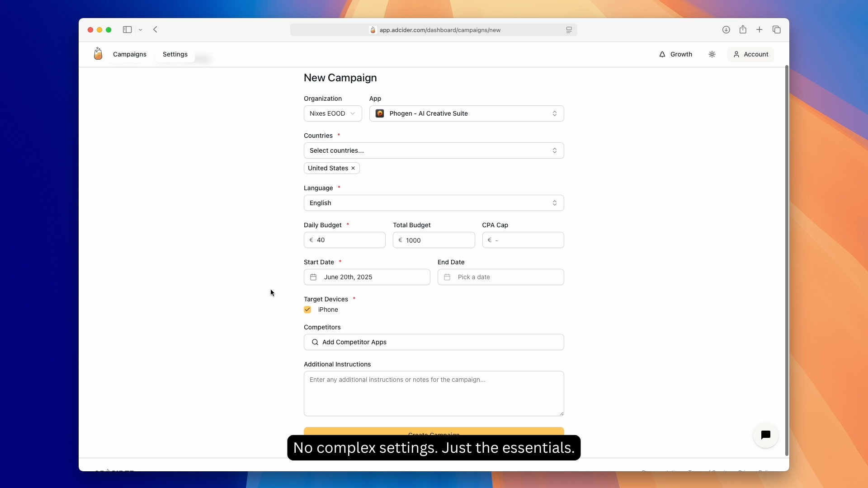Expand the sidebar tab group chevron

coord(141,30)
